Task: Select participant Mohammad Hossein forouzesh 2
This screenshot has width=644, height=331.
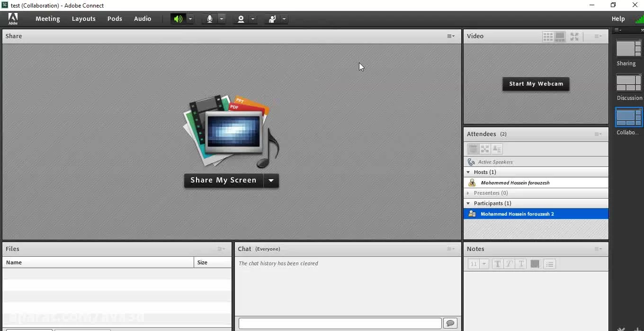Action: 536,214
